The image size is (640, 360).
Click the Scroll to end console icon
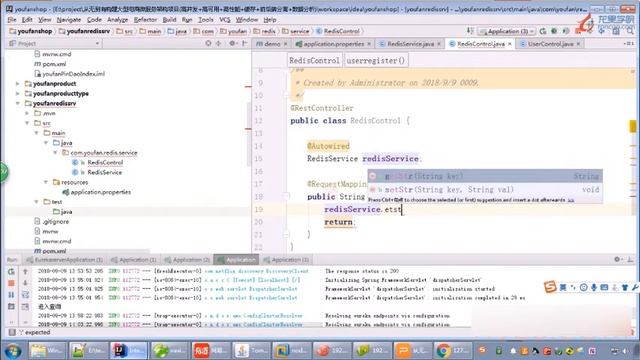tap(25, 306)
